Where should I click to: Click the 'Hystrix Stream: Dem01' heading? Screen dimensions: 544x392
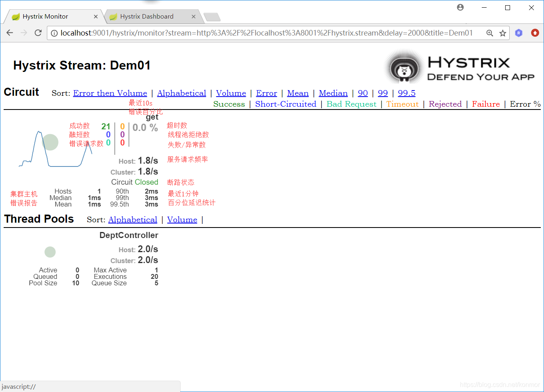click(x=82, y=65)
